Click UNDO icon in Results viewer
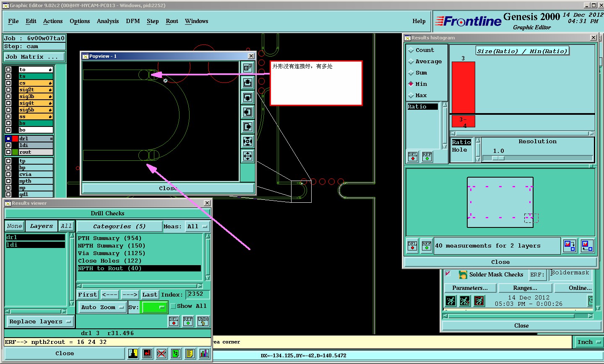604x364 pixels. click(203, 321)
